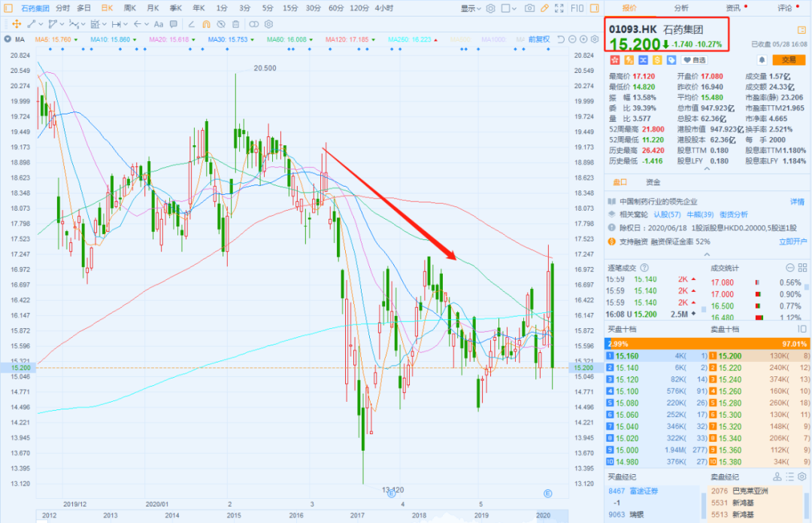The image size is (812, 523).
Task: Open 街货分析 analysis link
Action: point(734,214)
